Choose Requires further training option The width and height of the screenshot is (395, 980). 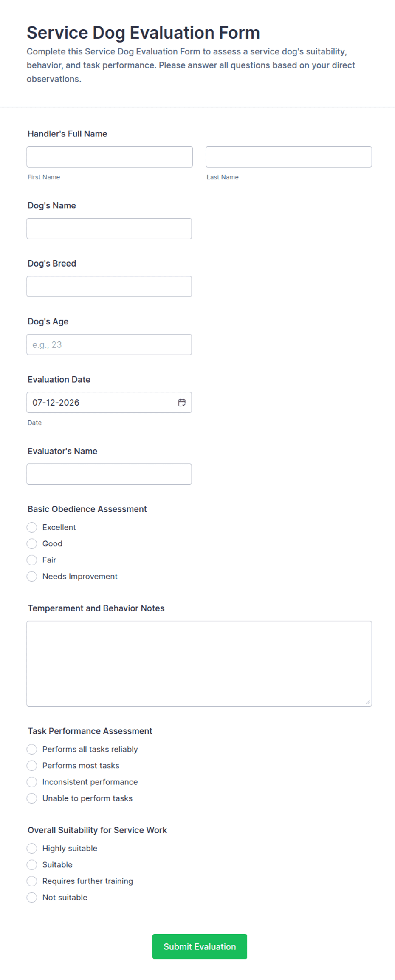(32, 881)
